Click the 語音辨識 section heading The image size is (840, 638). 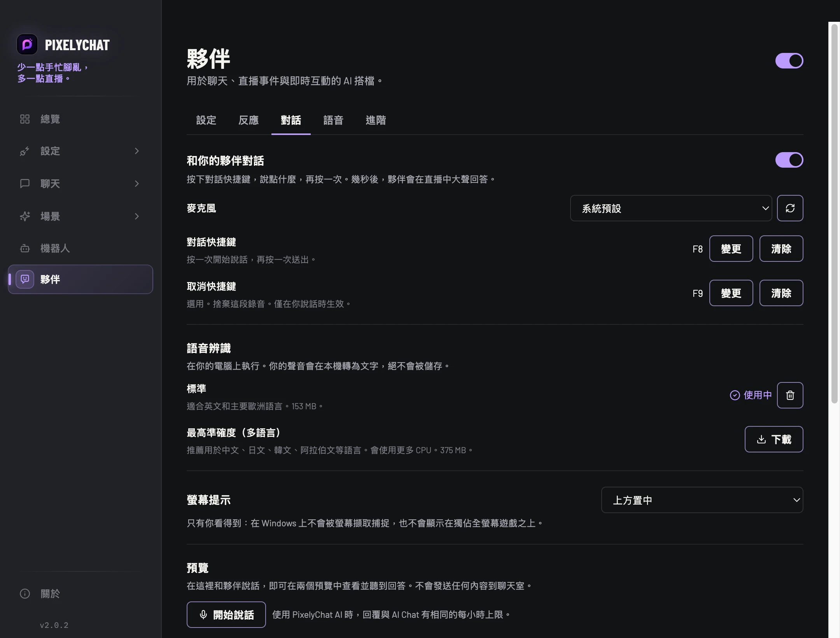tap(209, 348)
